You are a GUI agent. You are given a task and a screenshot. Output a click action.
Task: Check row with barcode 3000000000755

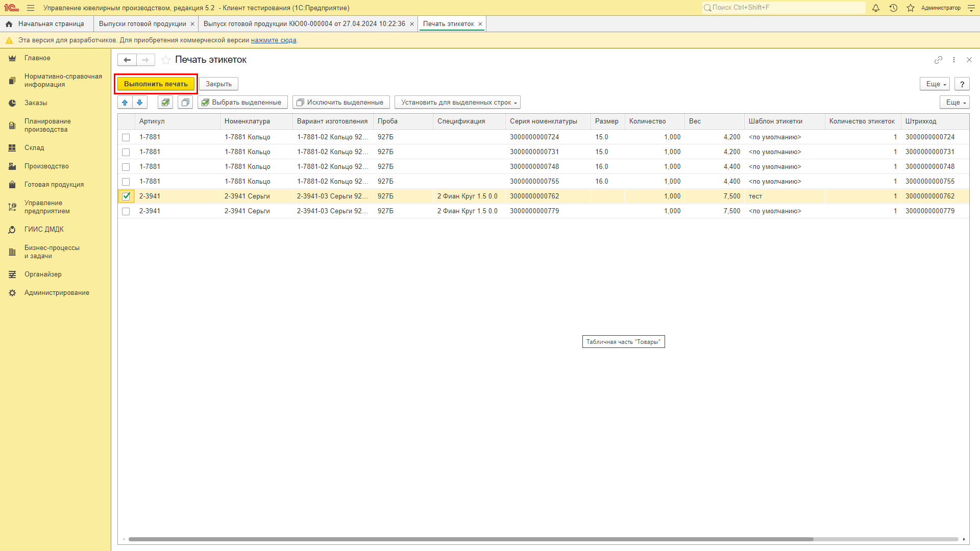pyautogui.click(x=126, y=182)
